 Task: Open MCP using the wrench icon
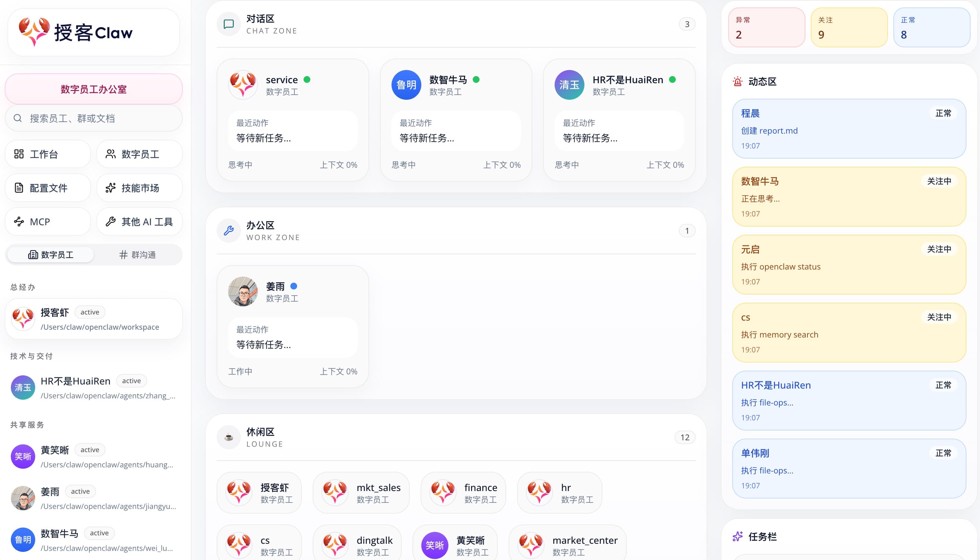[19, 221]
